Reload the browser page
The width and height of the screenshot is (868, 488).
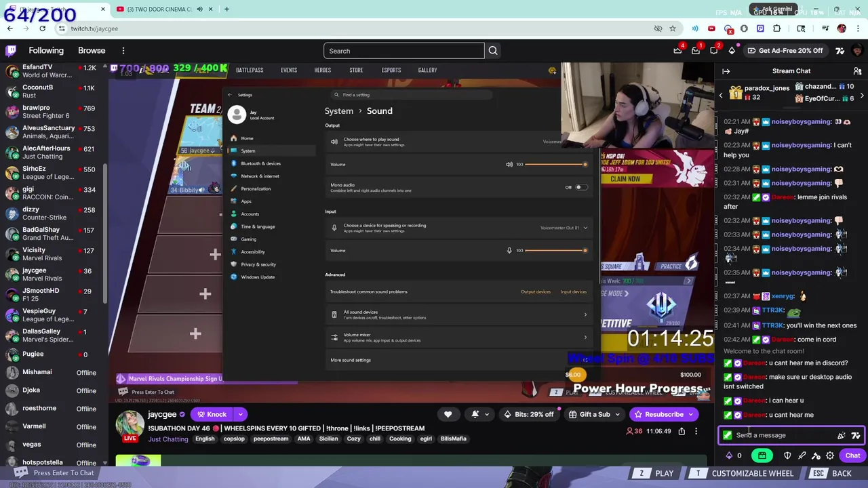42,28
